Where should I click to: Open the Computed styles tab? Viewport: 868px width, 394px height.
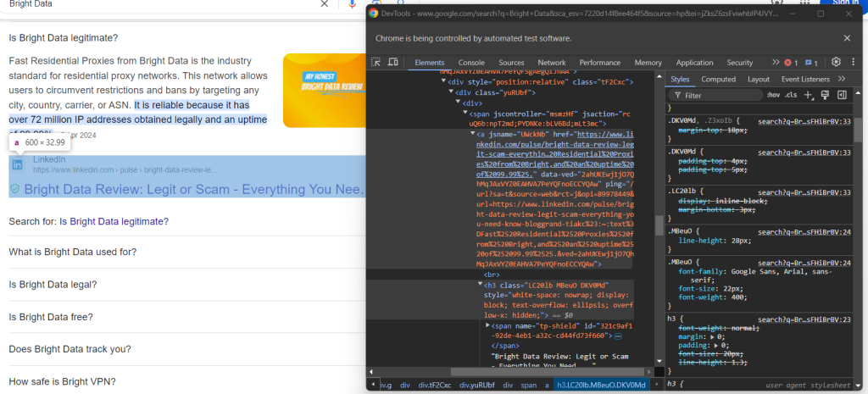pyautogui.click(x=718, y=79)
